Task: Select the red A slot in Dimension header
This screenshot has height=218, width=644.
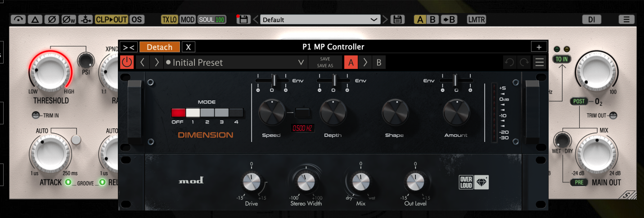Action: 351,62
